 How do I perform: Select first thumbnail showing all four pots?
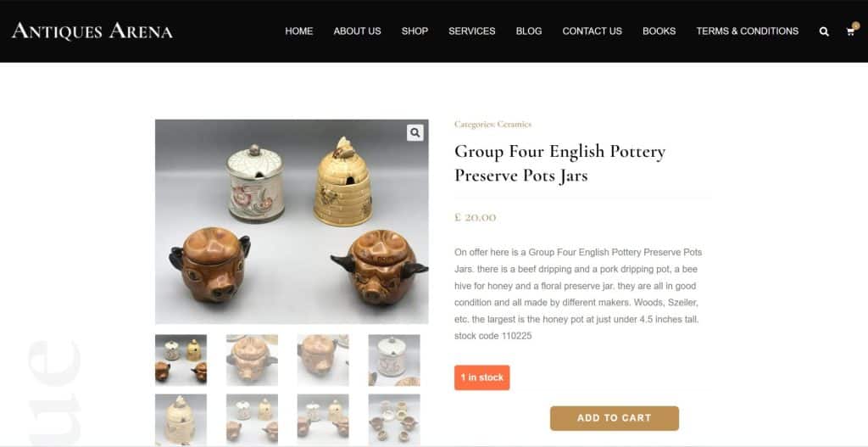pos(181,360)
